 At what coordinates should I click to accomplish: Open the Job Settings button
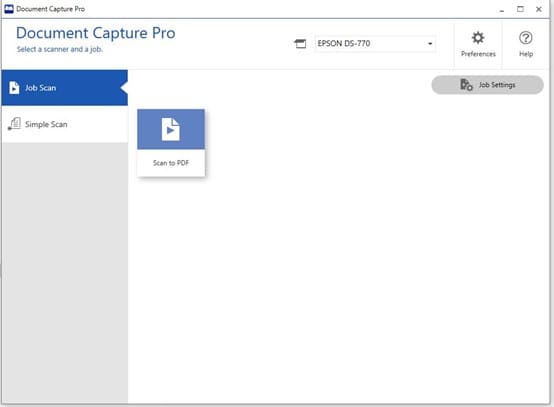[x=487, y=85]
